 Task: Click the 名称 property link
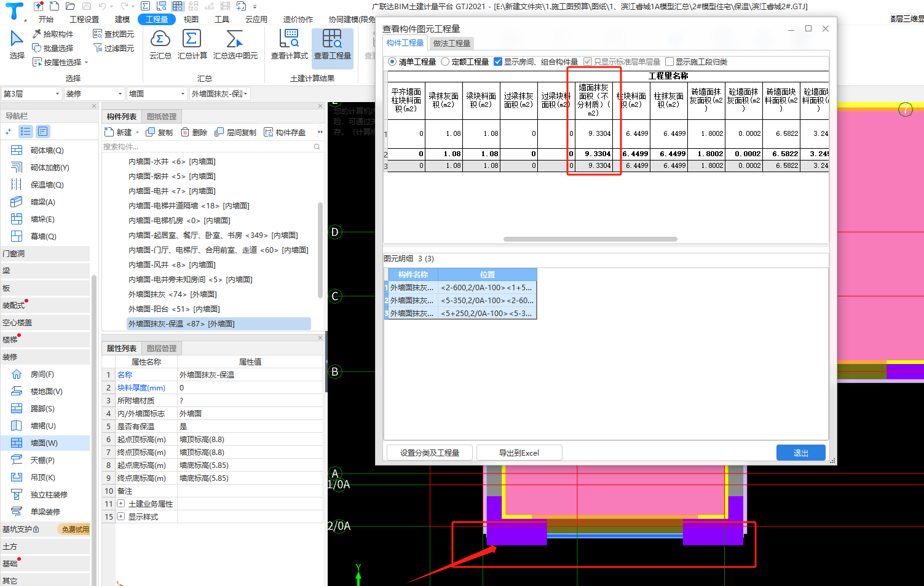click(125, 374)
